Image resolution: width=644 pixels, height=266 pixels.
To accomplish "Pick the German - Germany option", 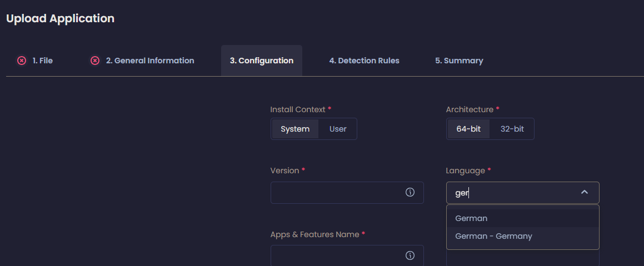I will (493, 236).
